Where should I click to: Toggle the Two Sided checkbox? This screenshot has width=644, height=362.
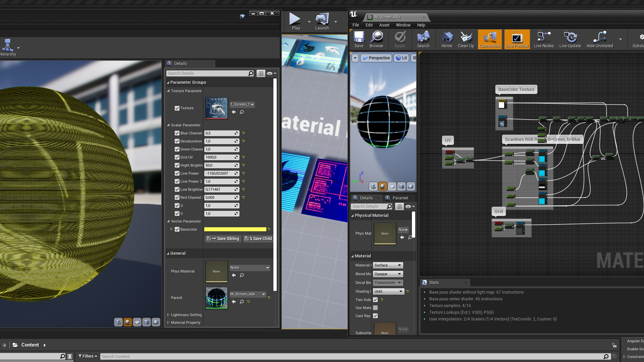[375, 300]
